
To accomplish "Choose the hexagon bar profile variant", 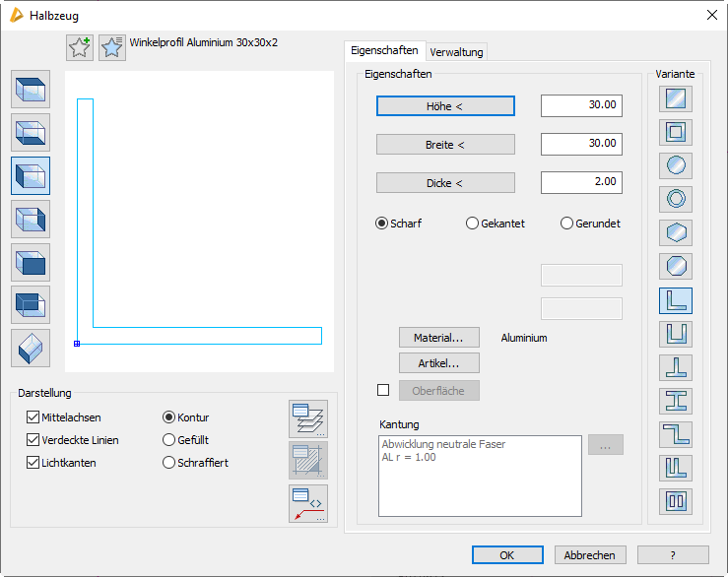I will click(x=676, y=232).
